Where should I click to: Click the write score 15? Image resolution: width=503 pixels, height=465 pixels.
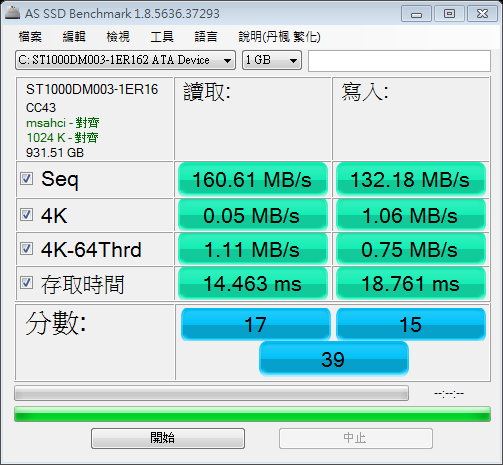(x=411, y=324)
